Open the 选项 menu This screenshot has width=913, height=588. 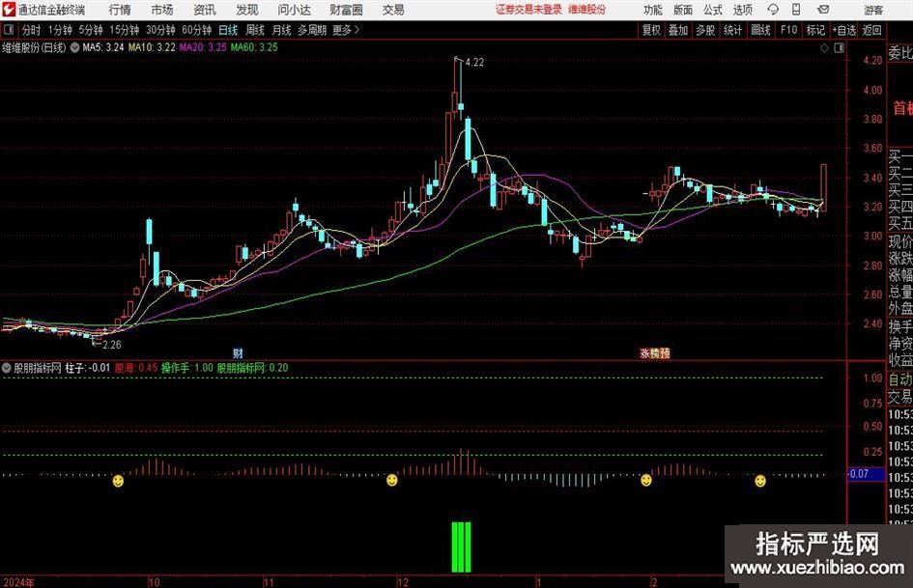(742, 10)
